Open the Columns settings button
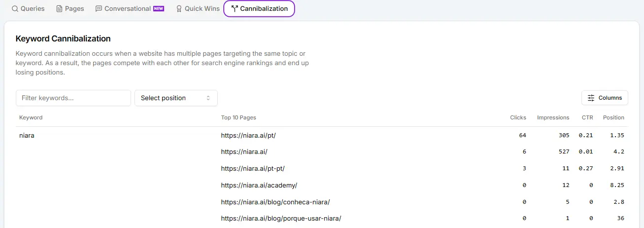This screenshot has width=644, height=228. point(605,98)
